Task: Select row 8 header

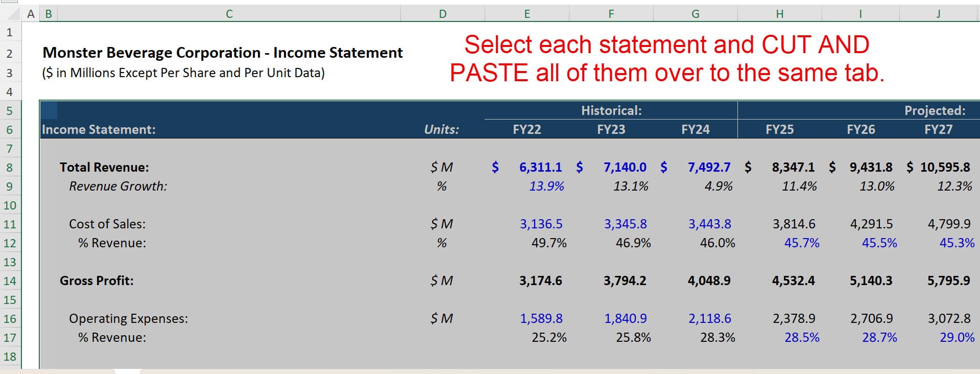Action: point(10,168)
